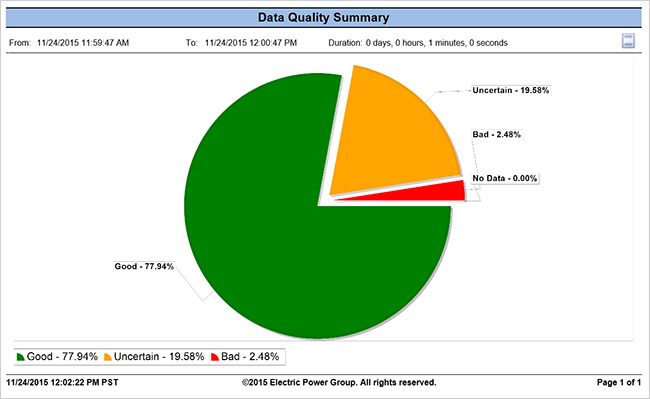The image size is (650, 399).
Task: Click the Data Quality Summary title bar
Action: 323,17
